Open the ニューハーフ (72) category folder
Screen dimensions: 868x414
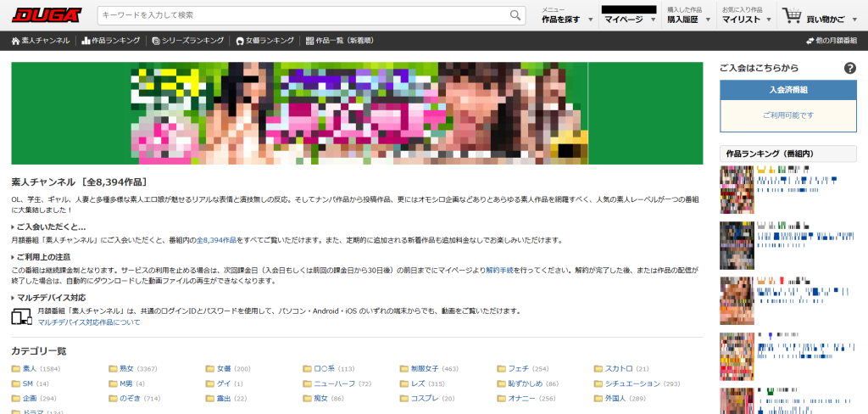coord(337,383)
